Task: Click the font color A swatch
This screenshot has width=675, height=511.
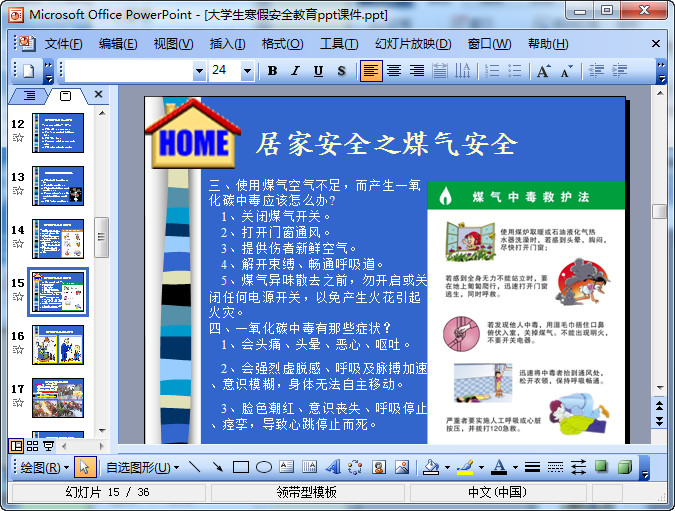Action: (x=498, y=467)
